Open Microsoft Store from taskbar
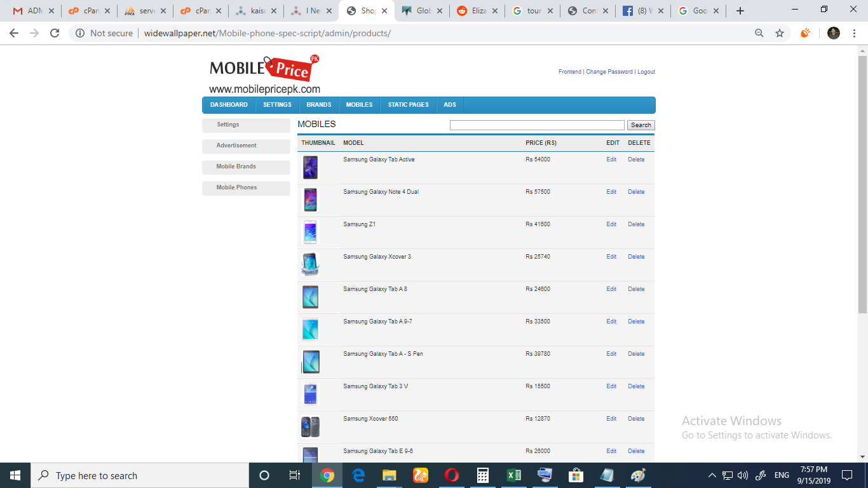The height and width of the screenshot is (488, 868). tap(576, 475)
